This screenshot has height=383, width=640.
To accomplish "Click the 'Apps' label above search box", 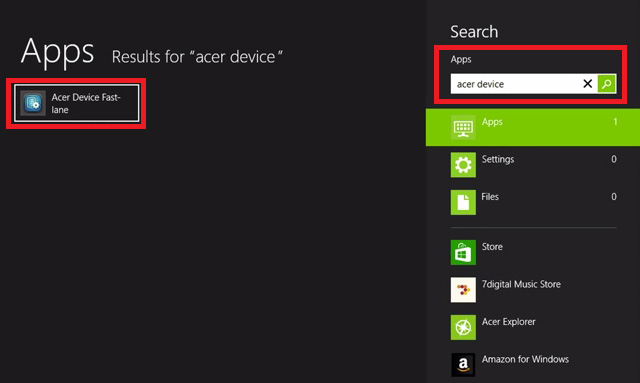I will click(x=461, y=60).
